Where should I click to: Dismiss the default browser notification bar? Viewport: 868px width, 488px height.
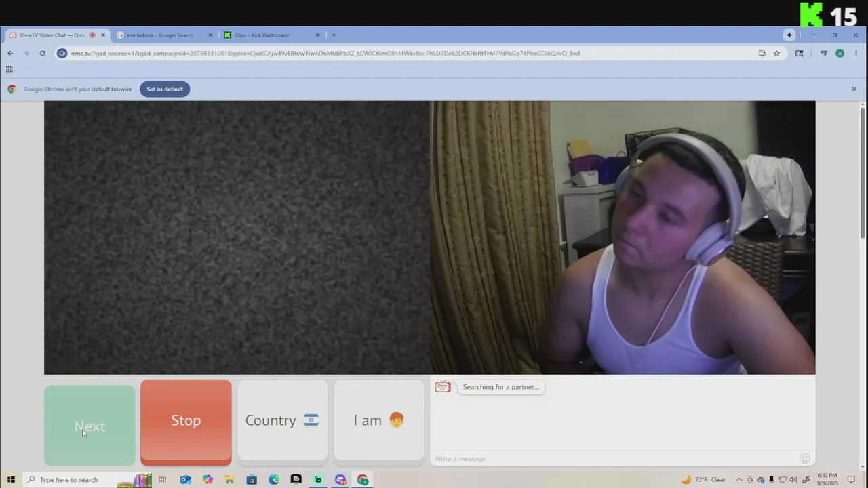point(854,89)
